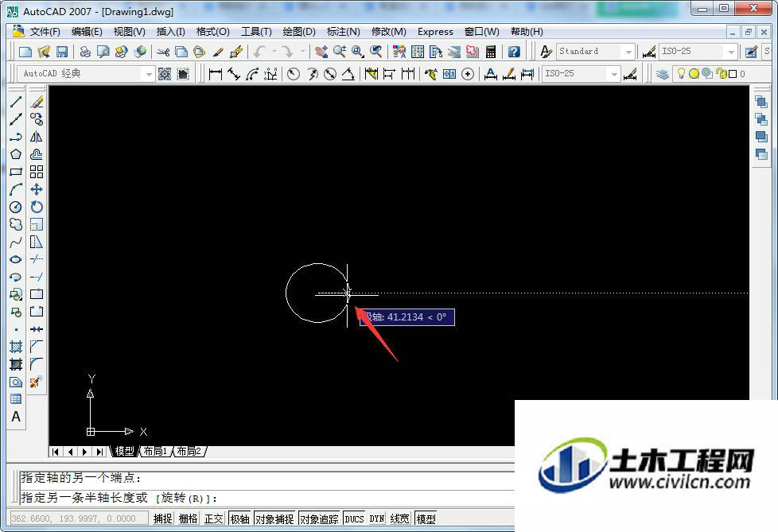The image size is (778, 532).
Task: Toggle 正交 ortho mode in the status bar
Action: (214, 518)
